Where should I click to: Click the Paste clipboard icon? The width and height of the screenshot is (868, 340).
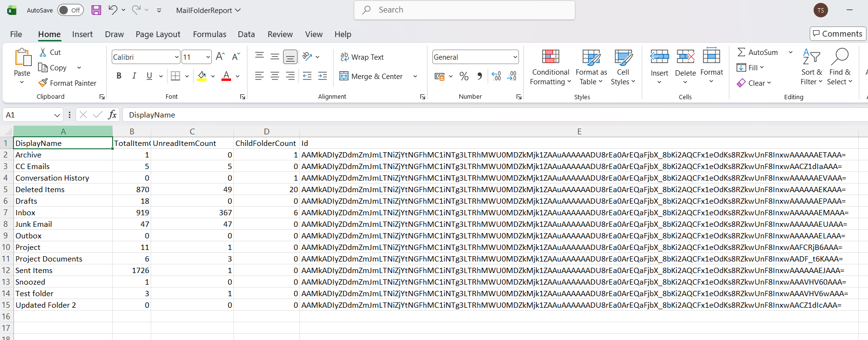(x=22, y=57)
